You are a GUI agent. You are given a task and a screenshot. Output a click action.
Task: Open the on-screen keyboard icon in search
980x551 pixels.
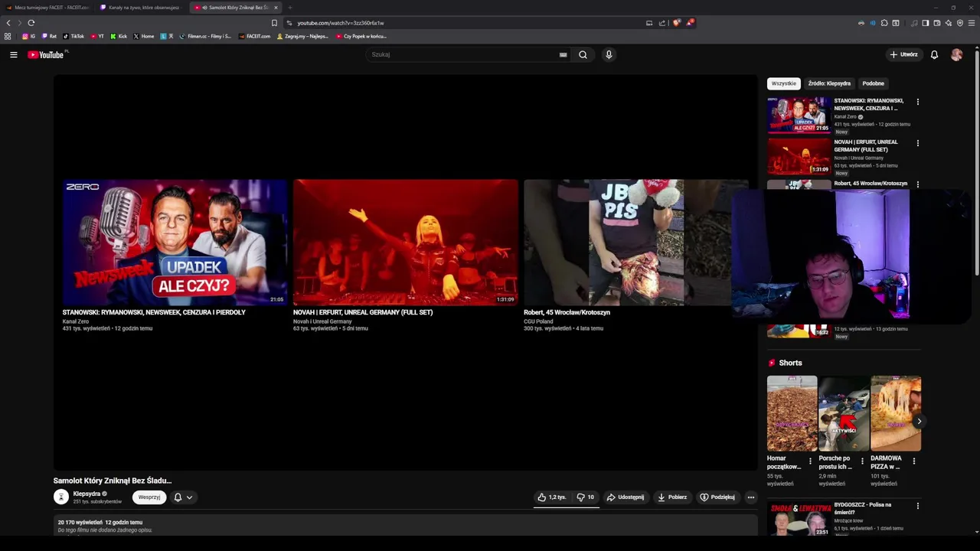563,54
